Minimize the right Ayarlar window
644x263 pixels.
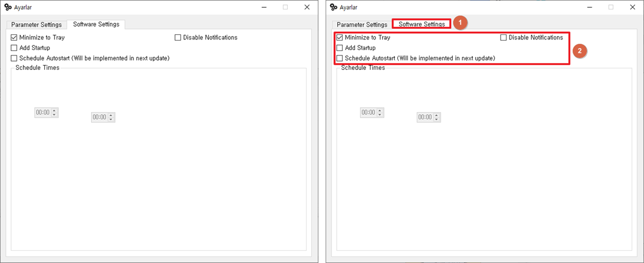pos(589,7)
